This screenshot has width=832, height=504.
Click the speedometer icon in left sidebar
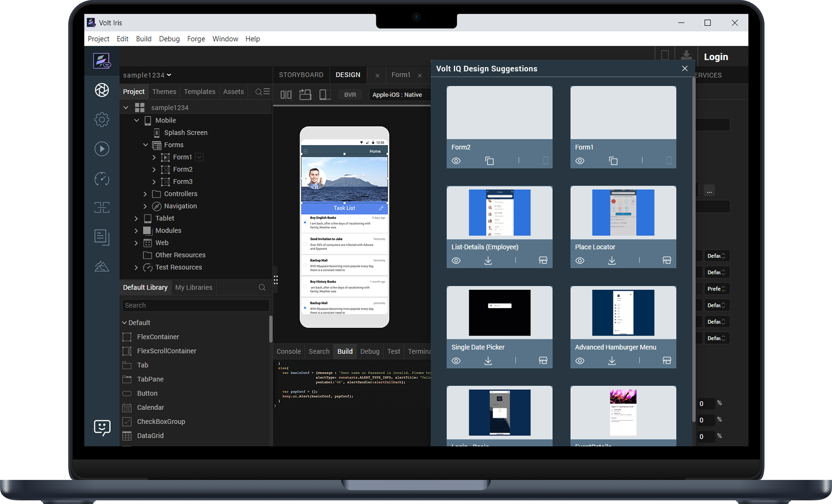[102, 179]
